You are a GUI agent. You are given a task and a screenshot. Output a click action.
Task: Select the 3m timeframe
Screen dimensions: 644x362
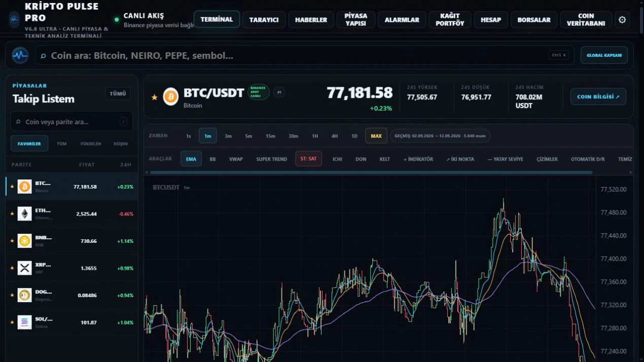coord(228,136)
